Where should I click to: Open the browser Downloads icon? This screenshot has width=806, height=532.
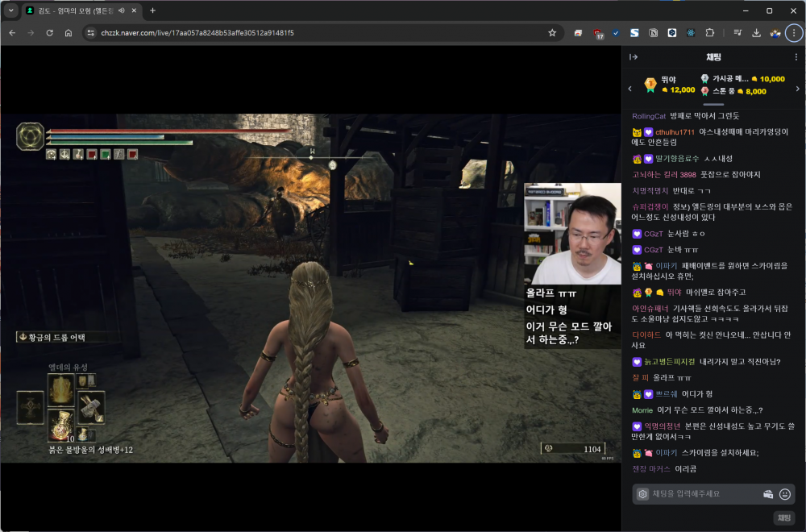coord(756,33)
